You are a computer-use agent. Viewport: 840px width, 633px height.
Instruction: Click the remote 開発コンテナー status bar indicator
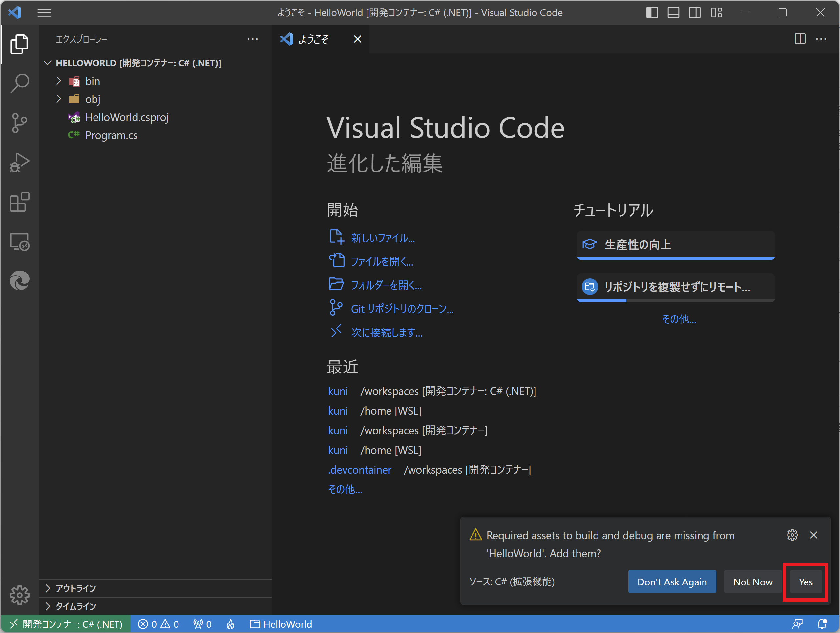(x=66, y=624)
